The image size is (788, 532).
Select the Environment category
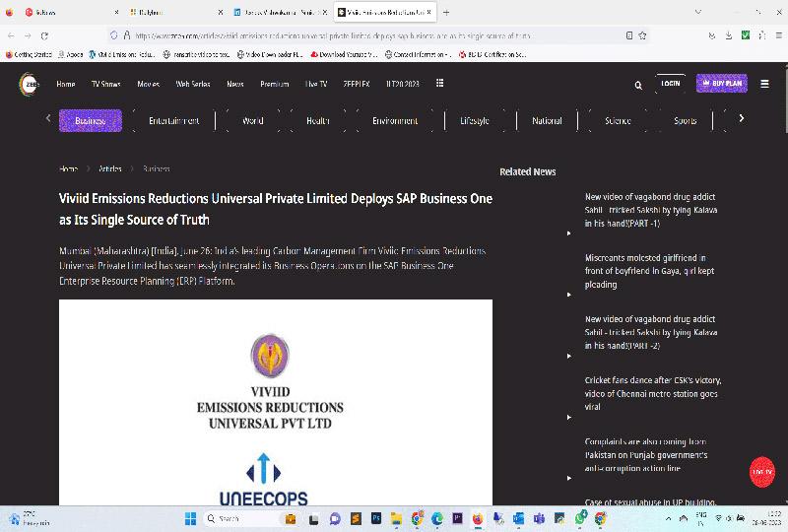point(395,120)
